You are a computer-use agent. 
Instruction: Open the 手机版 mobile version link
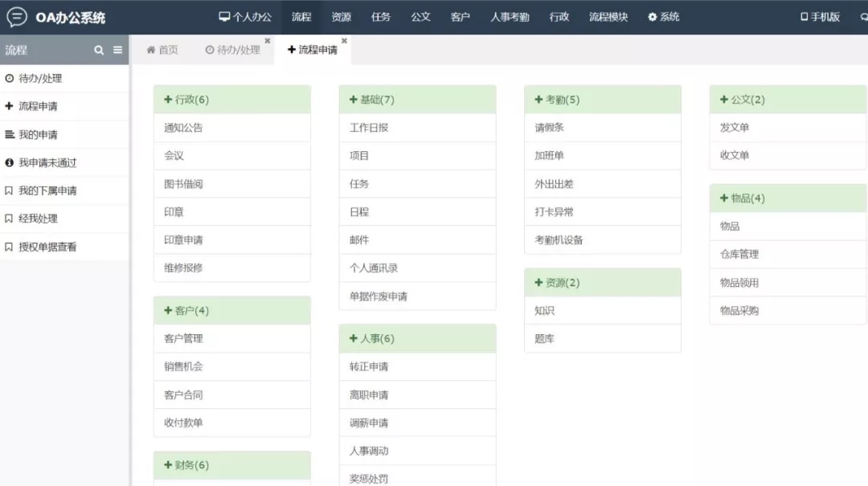click(x=820, y=17)
